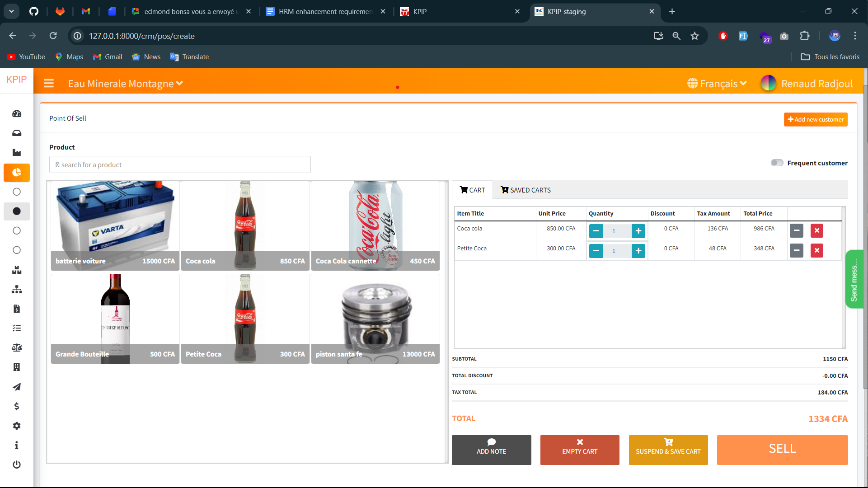Add the Coca cola 850 CFA product tile
868x488 pixels.
click(245, 226)
